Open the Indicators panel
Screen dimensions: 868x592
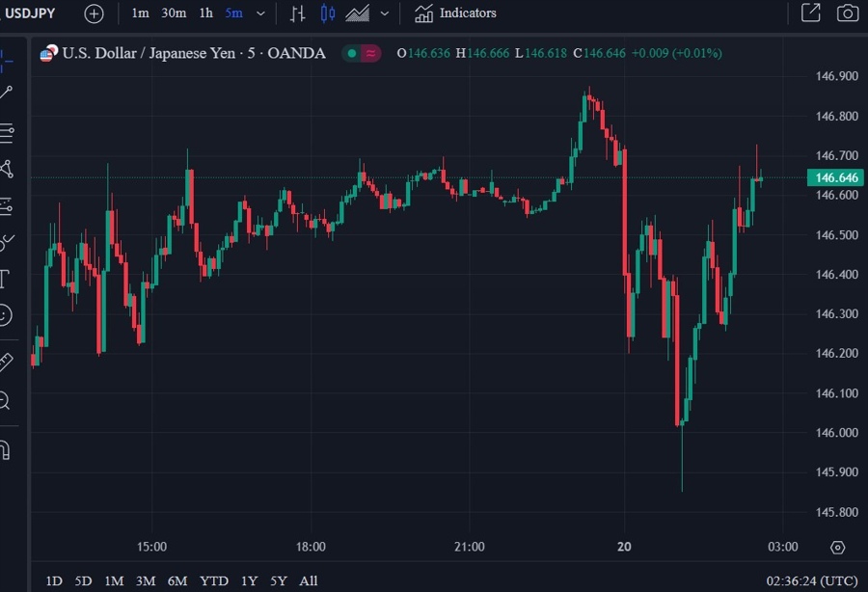pyautogui.click(x=456, y=13)
